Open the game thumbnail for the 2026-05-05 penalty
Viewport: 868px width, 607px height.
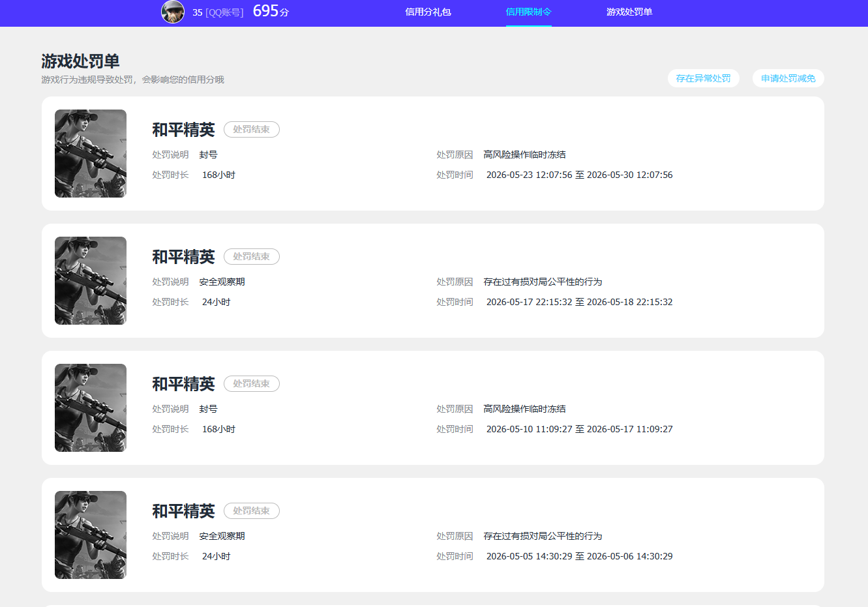tap(91, 535)
